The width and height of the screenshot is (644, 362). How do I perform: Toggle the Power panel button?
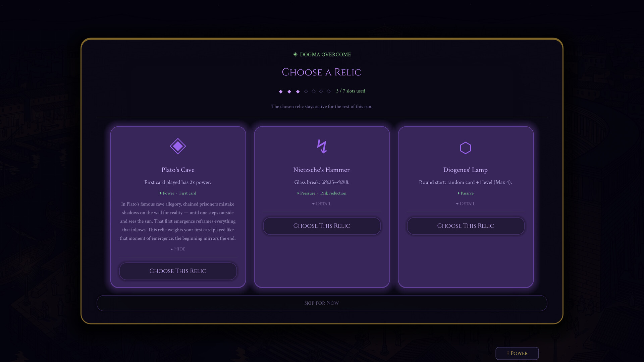click(x=517, y=353)
